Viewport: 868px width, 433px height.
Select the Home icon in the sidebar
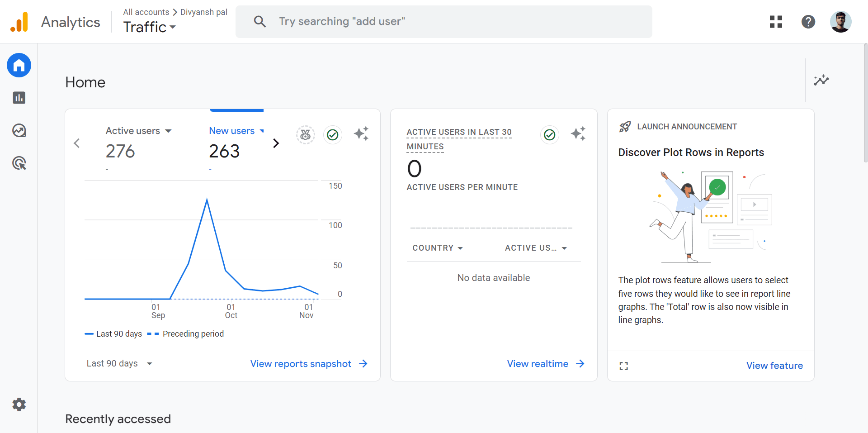tap(19, 65)
